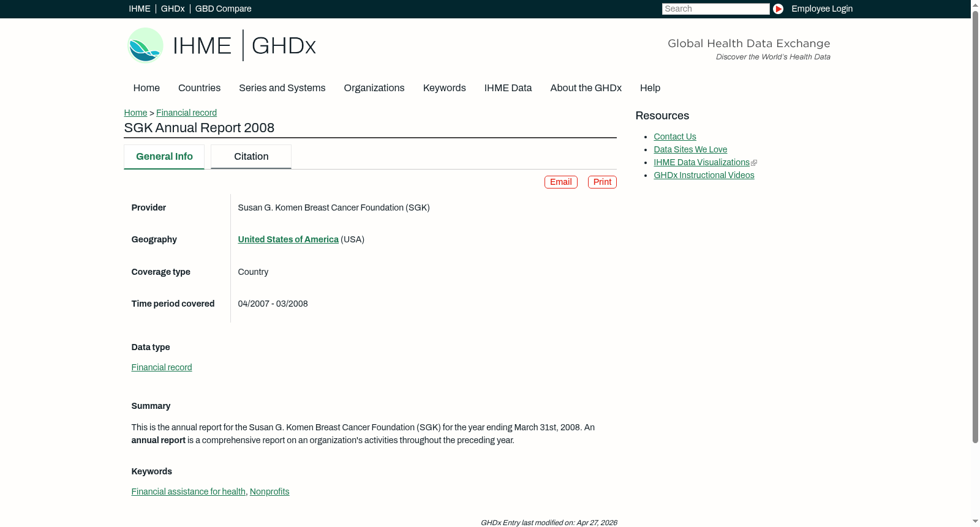Open the IHME Data menu
Viewport: 980px width, 527px height.
click(508, 88)
